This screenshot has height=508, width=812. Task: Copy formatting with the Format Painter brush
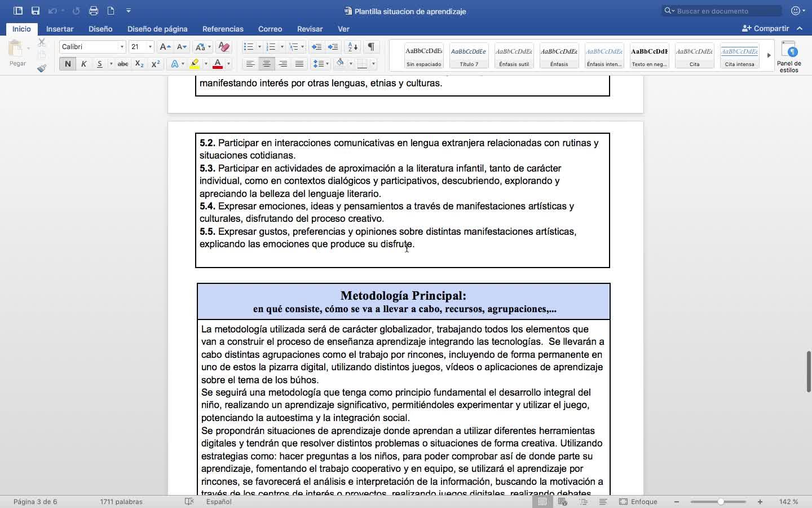click(x=42, y=68)
